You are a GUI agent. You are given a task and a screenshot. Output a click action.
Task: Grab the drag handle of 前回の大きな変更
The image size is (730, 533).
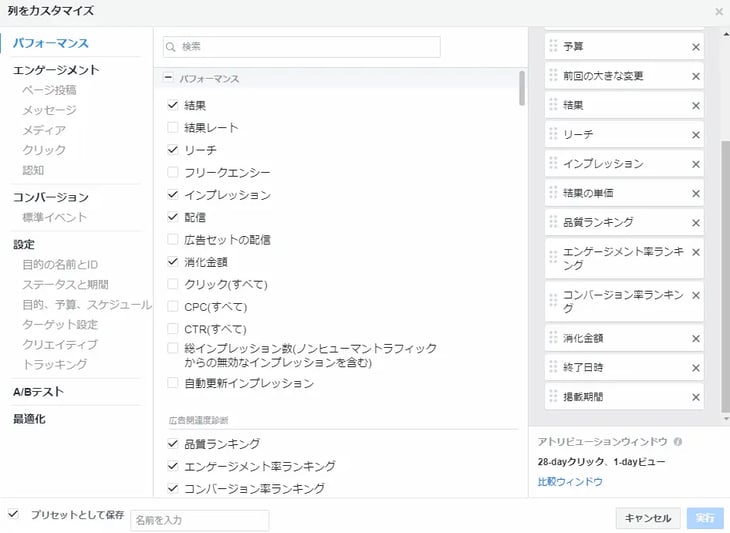[x=553, y=75]
